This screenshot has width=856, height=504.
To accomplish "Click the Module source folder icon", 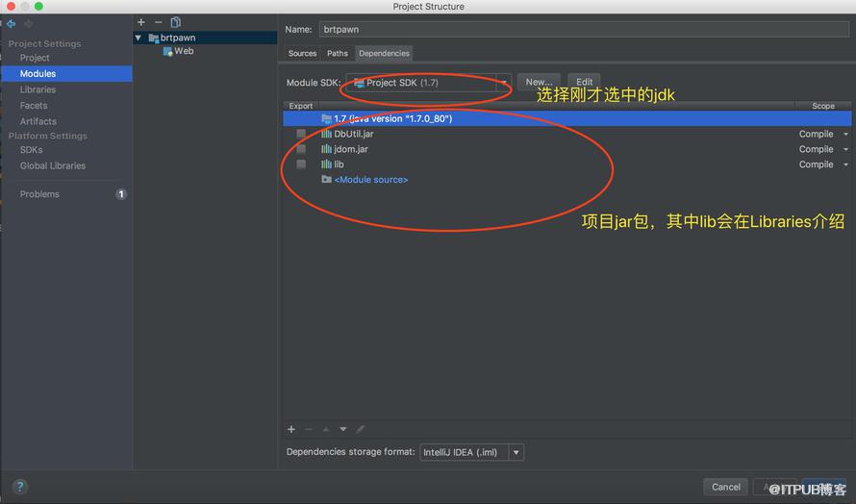I will (326, 179).
